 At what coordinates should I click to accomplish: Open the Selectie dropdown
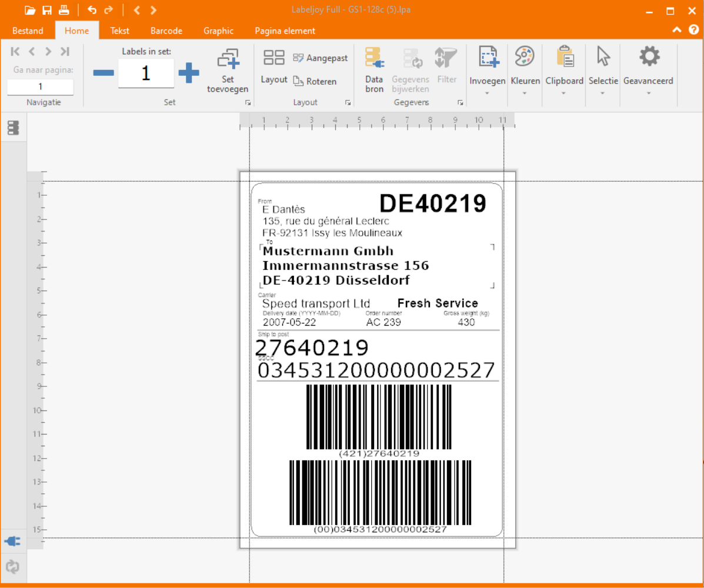pos(603,71)
